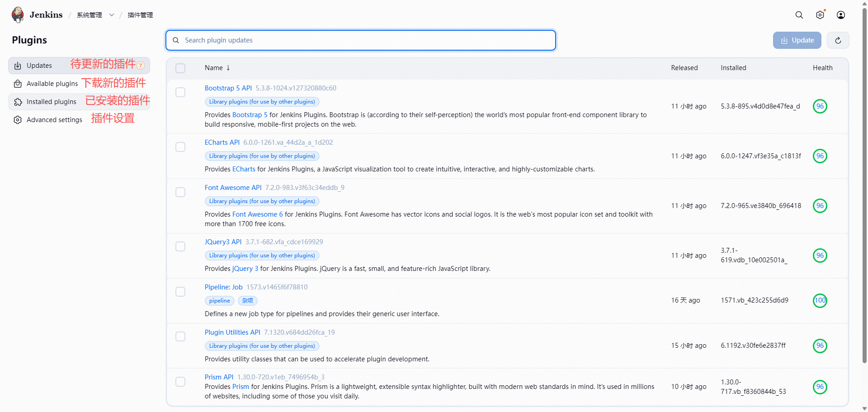Toggle the select-all plugins checkbox
Screen dimensions: 868x412
180,68
